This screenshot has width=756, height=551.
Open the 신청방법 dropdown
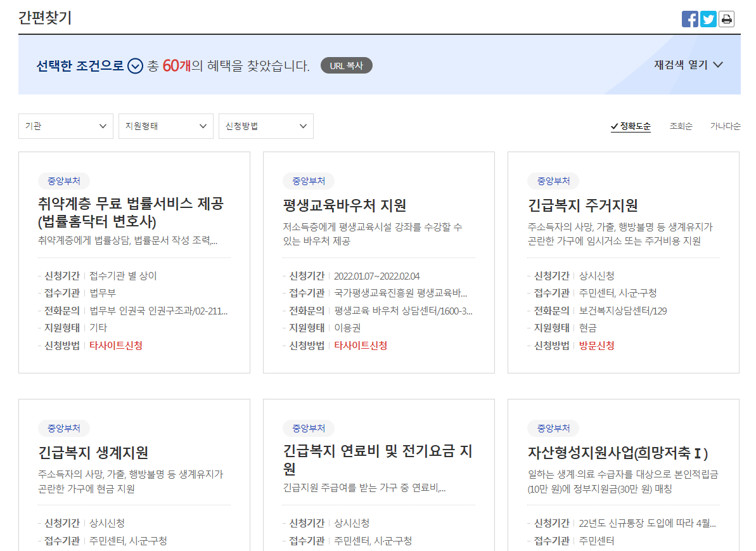point(266,126)
